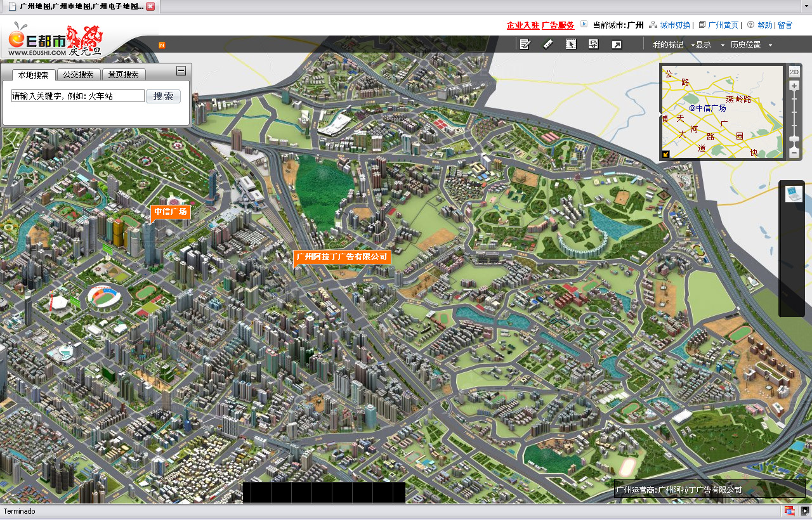The height and width of the screenshot is (520, 812).
Task: Click the E都市 edushi.com logo
Action: (56, 41)
